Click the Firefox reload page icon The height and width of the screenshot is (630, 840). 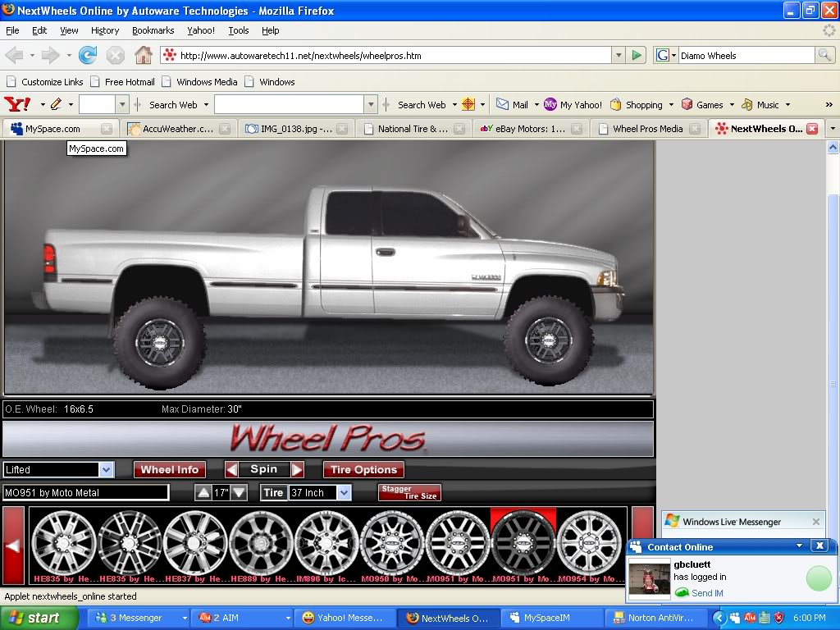coord(88,56)
